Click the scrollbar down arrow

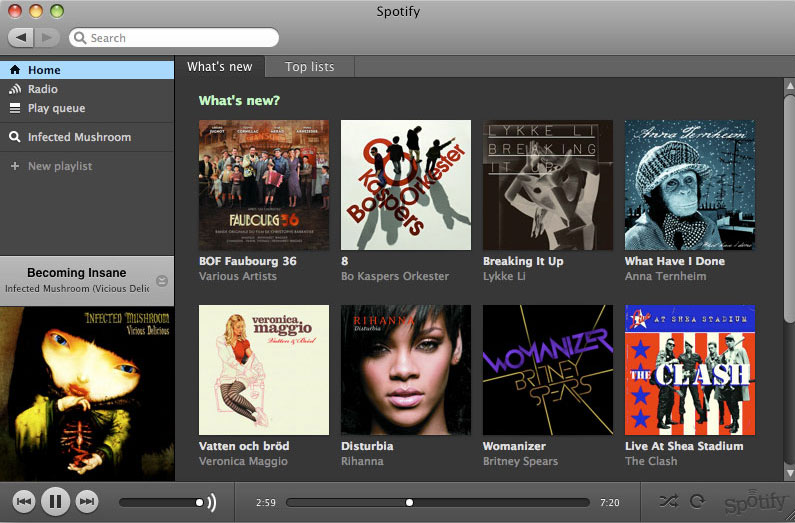pyautogui.click(x=789, y=473)
